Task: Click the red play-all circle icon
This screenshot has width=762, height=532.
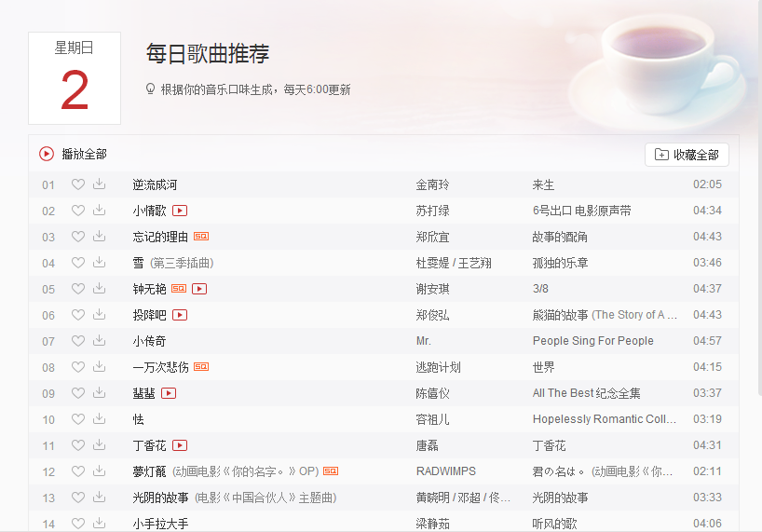Action: point(47,154)
